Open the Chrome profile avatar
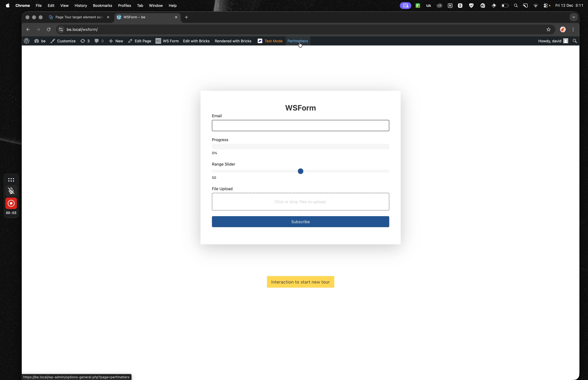588x380 pixels. (563, 30)
